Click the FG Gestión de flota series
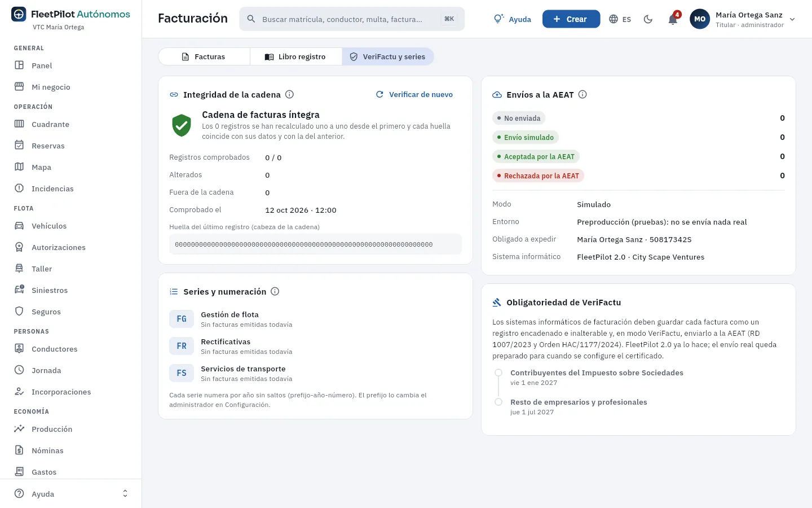Viewport: 812px width, 508px height. pyautogui.click(x=315, y=319)
